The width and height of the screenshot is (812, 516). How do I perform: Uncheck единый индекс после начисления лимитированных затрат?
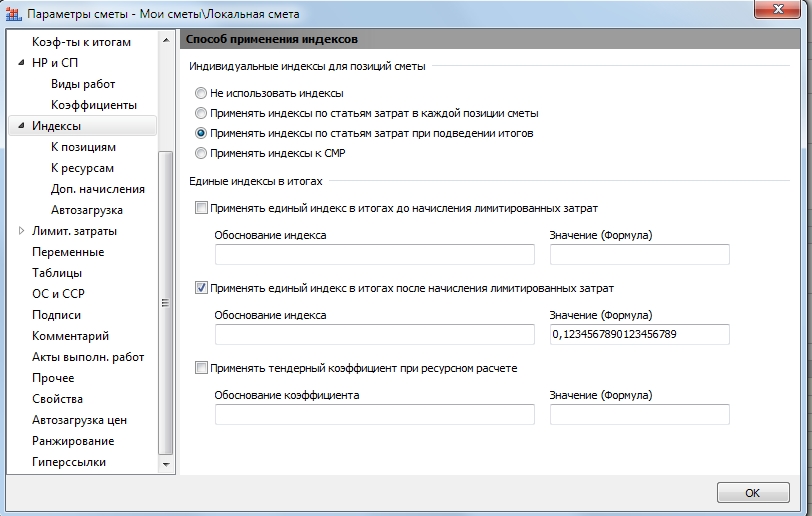click(201, 288)
